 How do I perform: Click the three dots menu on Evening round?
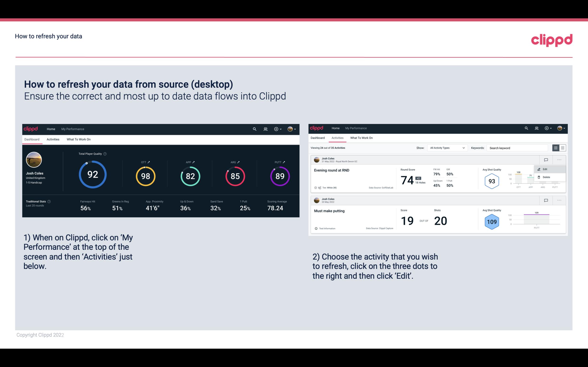[x=559, y=160]
